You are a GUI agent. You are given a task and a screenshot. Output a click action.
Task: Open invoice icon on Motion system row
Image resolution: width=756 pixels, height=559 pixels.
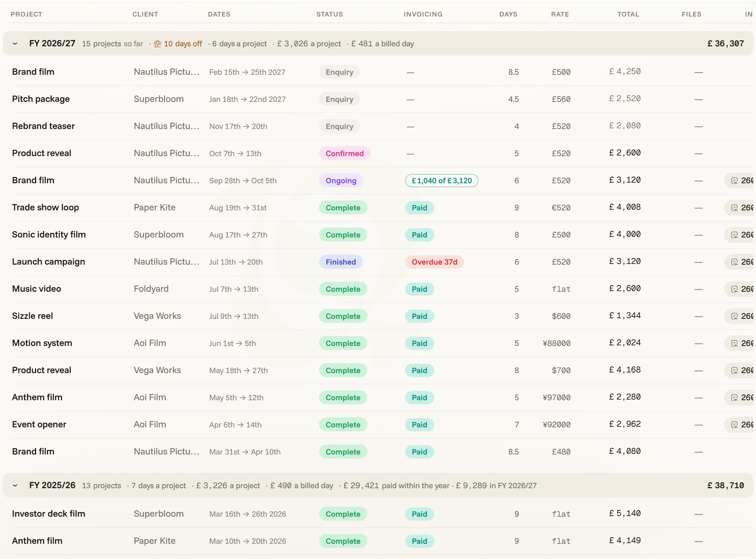734,343
